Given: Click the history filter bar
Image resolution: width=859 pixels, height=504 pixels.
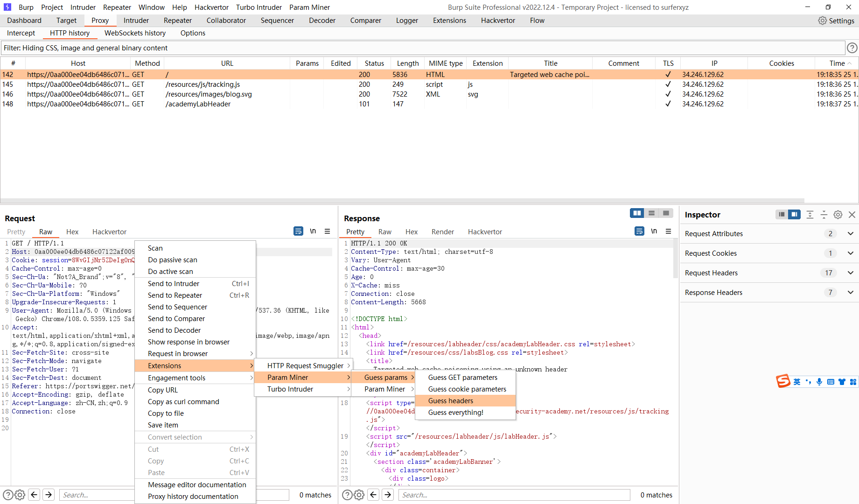Looking at the screenshot, I should tap(423, 48).
